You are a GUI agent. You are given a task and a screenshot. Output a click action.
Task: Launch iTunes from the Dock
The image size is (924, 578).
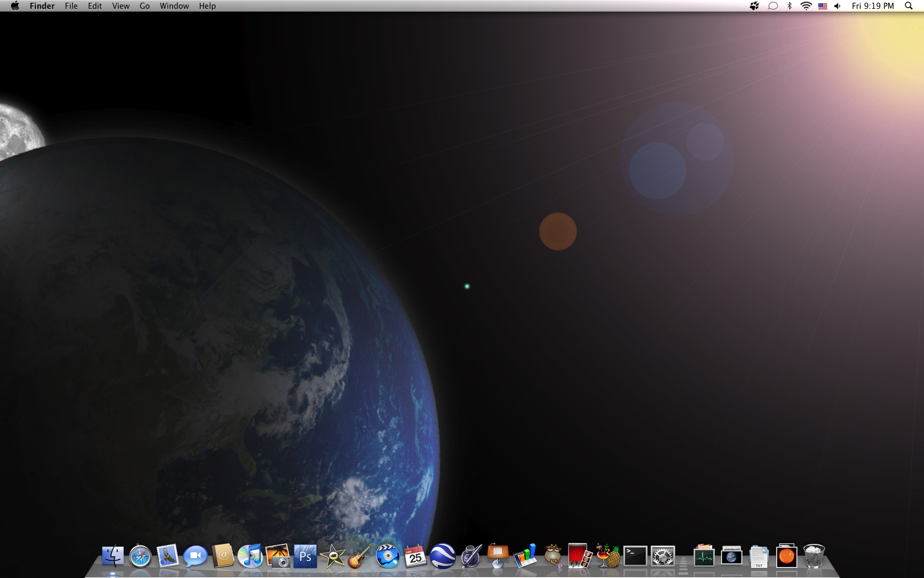(x=250, y=556)
